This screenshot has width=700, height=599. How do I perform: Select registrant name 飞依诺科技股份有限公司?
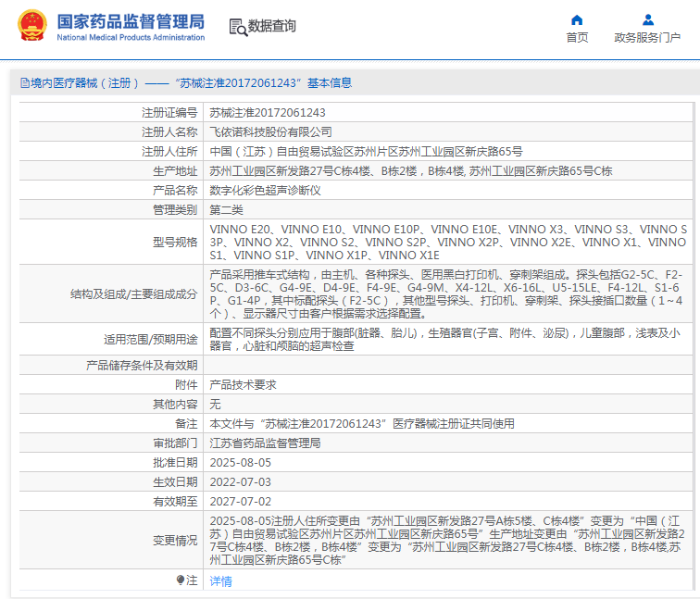coord(271,132)
